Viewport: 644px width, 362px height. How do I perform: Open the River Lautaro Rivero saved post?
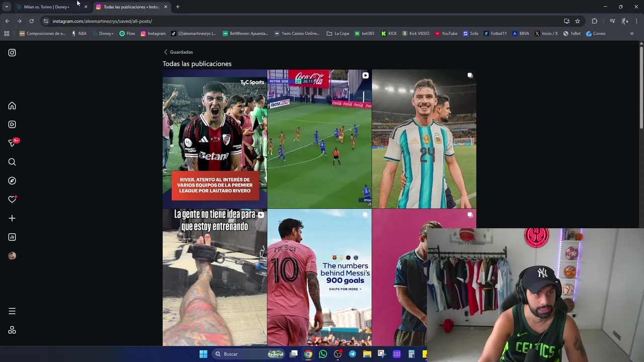[215, 139]
